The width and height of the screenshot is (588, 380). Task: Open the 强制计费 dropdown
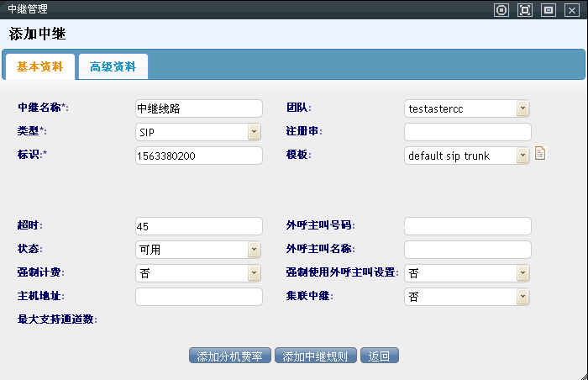198,273
